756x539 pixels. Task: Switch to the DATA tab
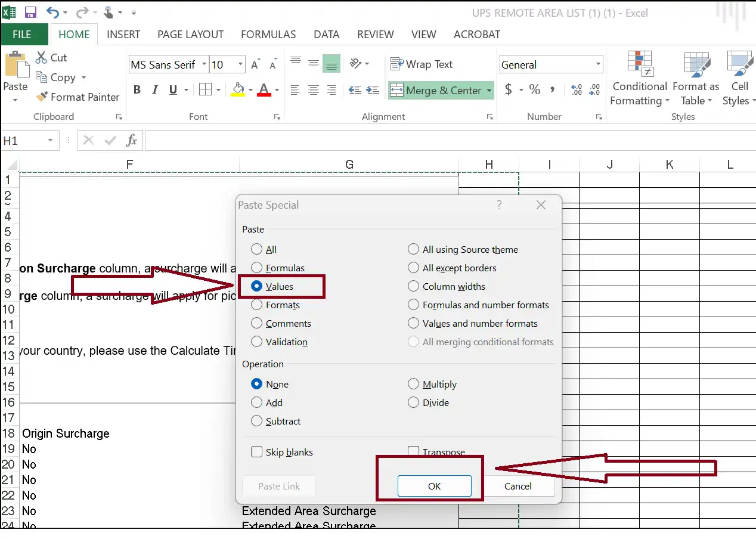coord(327,35)
